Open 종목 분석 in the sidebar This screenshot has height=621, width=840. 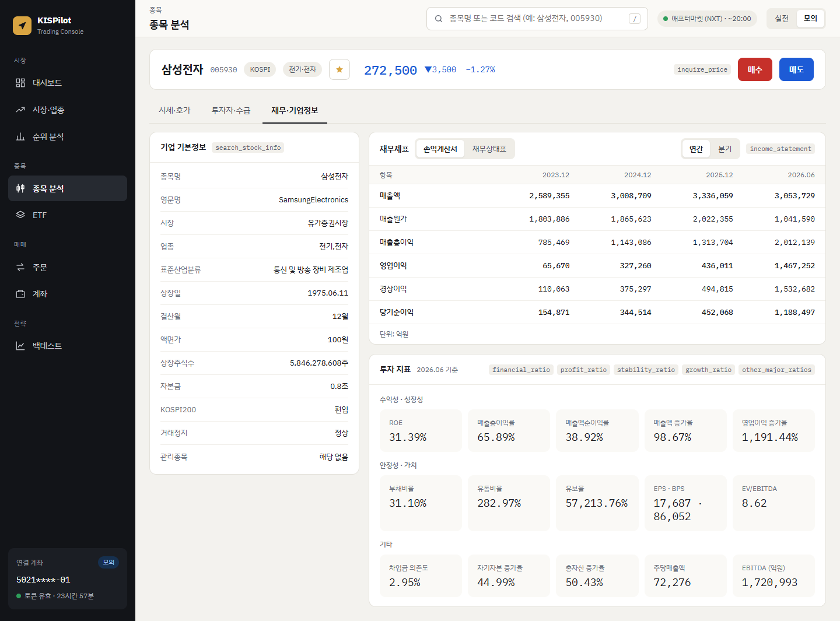(68, 188)
